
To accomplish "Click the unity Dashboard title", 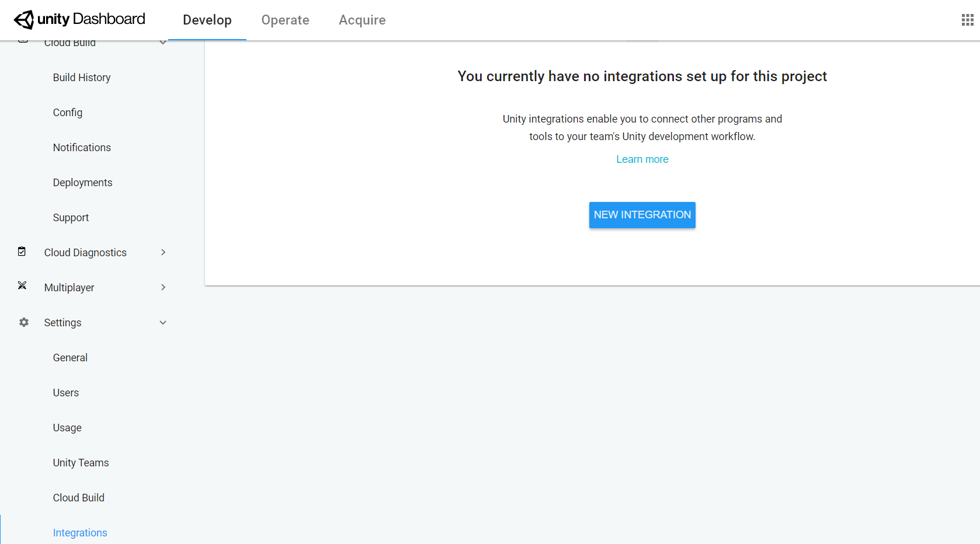I will point(91,19).
